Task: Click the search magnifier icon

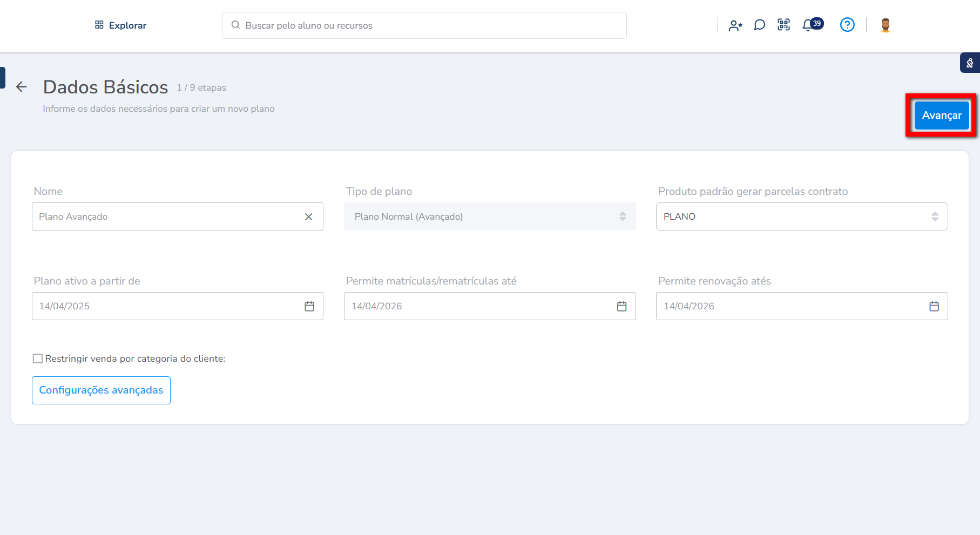Action: pyautogui.click(x=235, y=25)
